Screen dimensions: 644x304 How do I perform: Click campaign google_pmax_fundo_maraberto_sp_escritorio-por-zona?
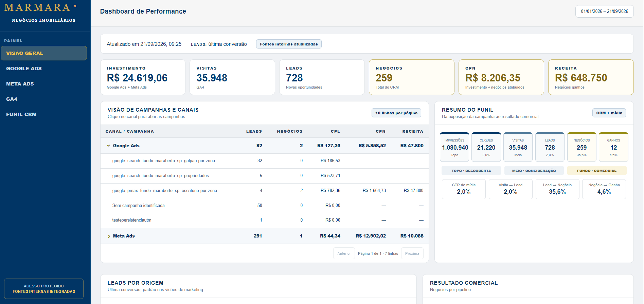pyautogui.click(x=164, y=191)
